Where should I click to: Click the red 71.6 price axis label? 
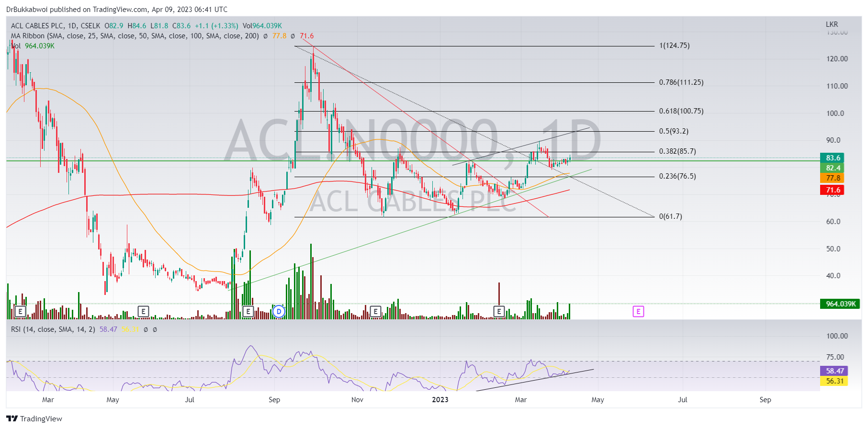[x=833, y=190]
